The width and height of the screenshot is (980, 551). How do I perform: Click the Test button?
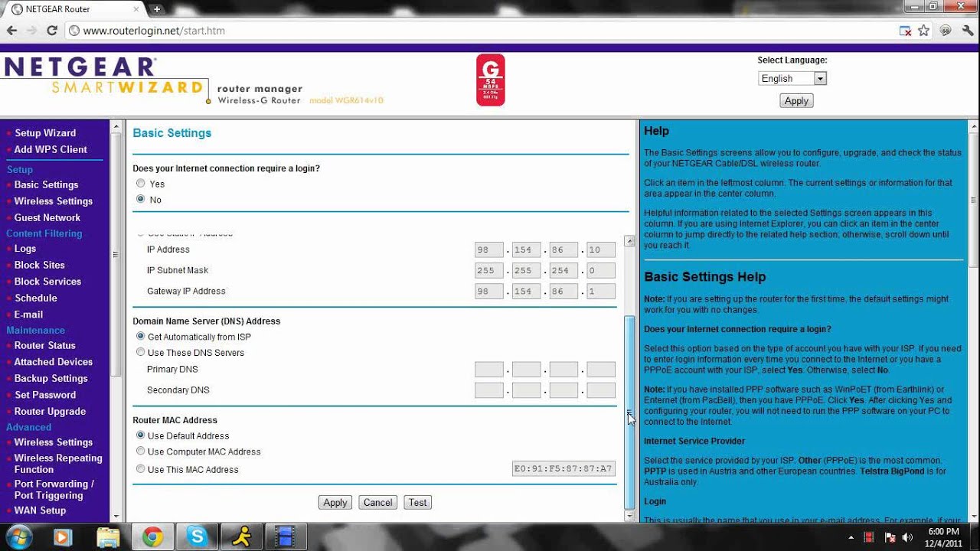(417, 503)
